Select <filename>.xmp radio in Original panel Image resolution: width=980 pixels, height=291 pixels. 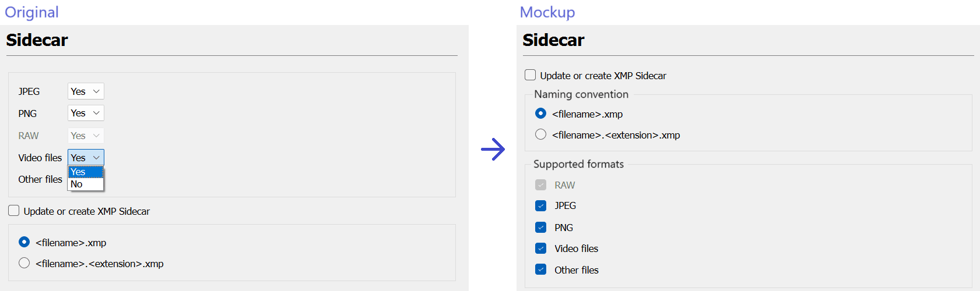(24, 242)
